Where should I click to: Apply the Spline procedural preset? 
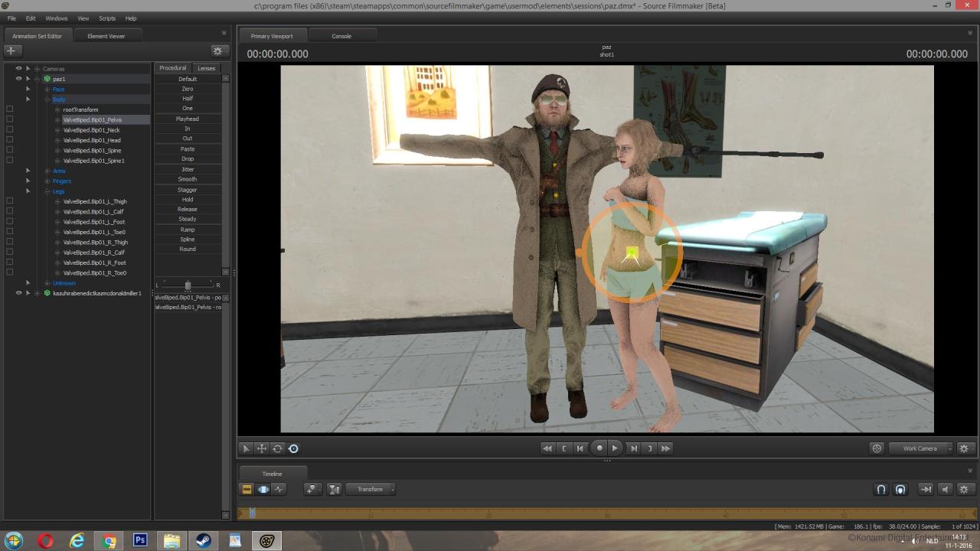[188, 240]
